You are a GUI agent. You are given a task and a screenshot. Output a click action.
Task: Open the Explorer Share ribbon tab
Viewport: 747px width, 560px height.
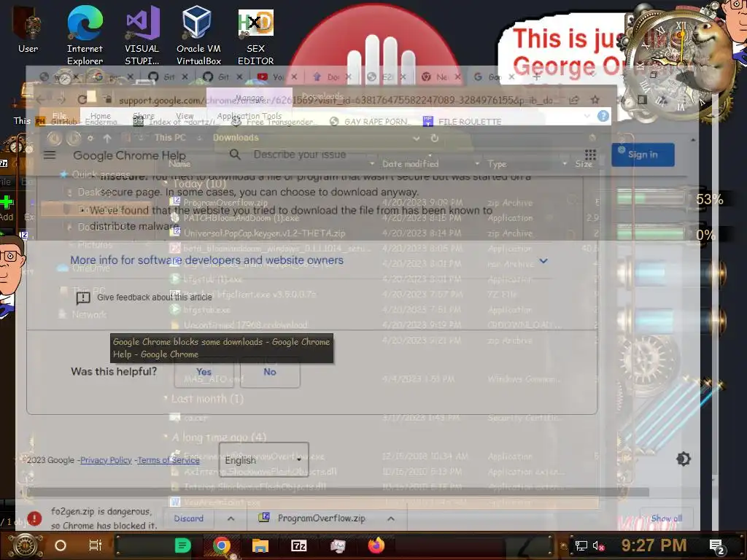(x=144, y=116)
